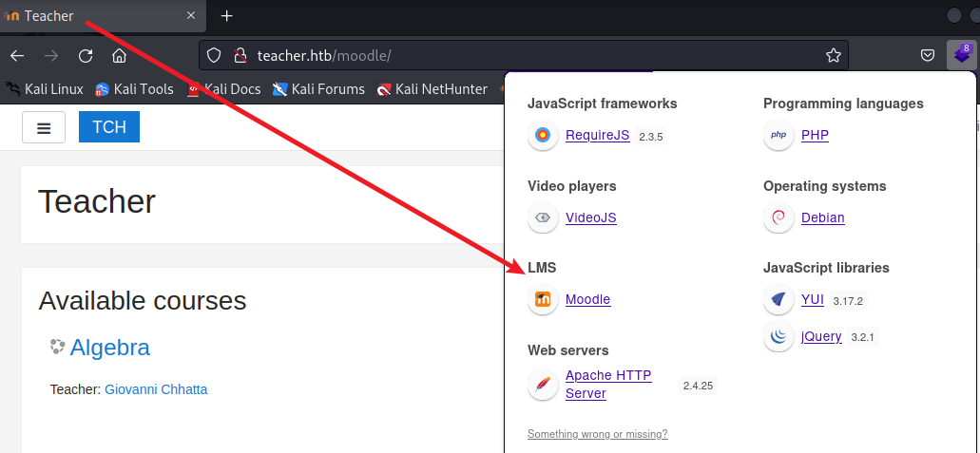This screenshot has width=980, height=453.
Task: Click the address bar showing teacher.htb/moodle/
Action: coord(524,56)
